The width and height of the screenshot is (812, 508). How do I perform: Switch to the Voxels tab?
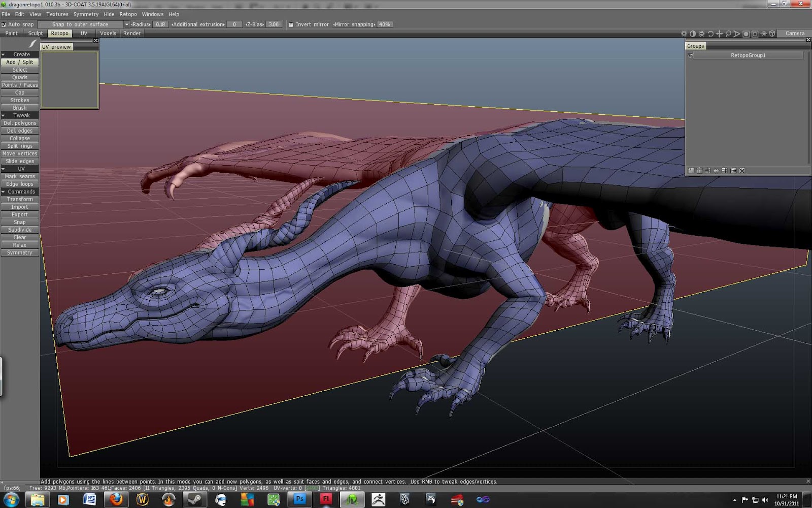[x=108, y=33]
